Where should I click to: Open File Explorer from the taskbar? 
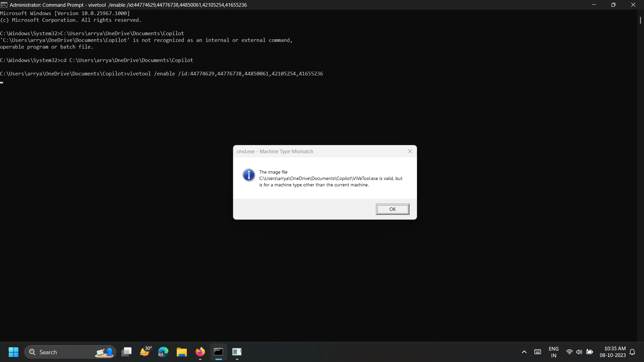182,352
